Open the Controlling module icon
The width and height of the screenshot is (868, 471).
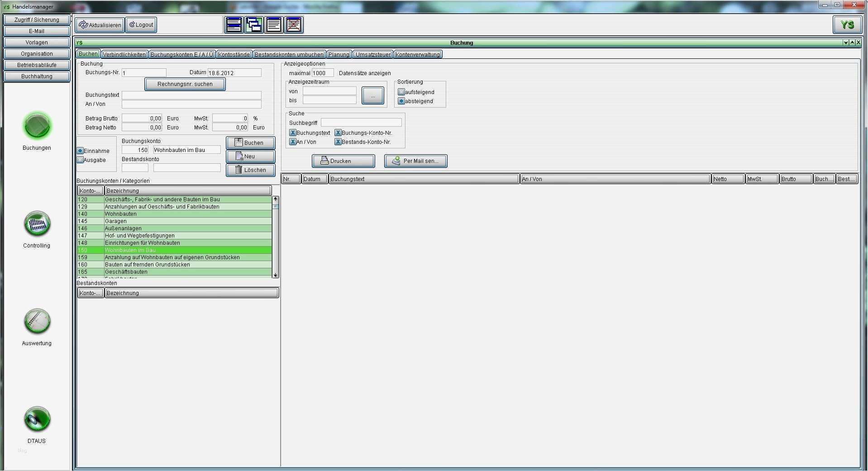point(37,224)
